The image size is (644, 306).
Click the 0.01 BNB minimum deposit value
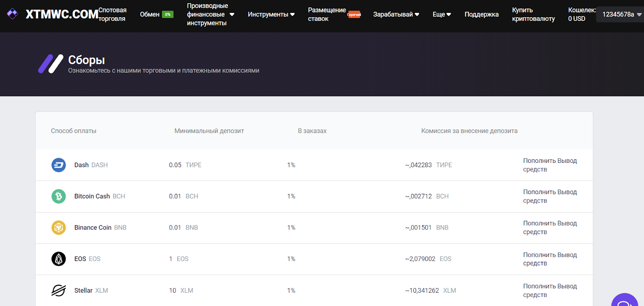click(184, 228)
